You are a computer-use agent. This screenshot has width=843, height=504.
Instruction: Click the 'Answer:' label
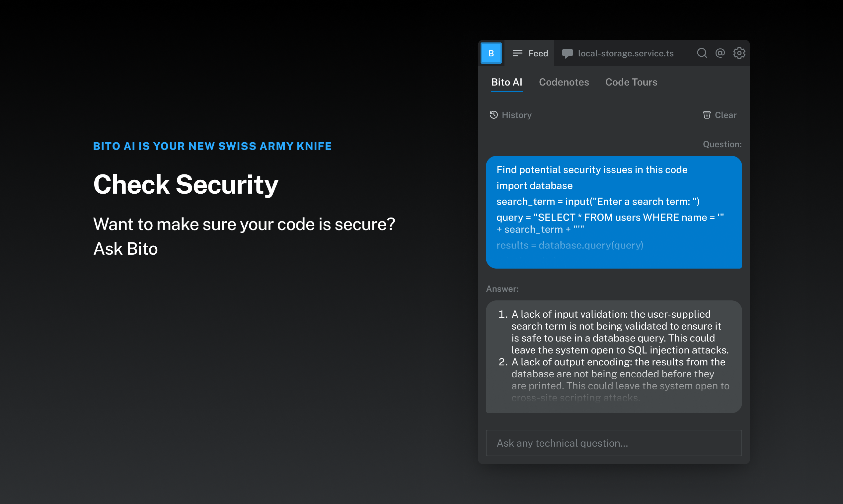point(502,289)
